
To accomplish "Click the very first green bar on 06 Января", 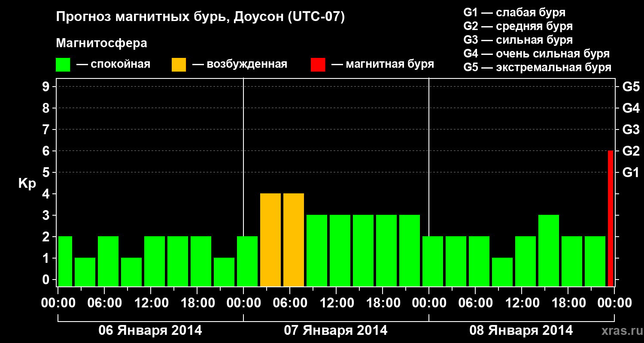I will click(65, 262).
